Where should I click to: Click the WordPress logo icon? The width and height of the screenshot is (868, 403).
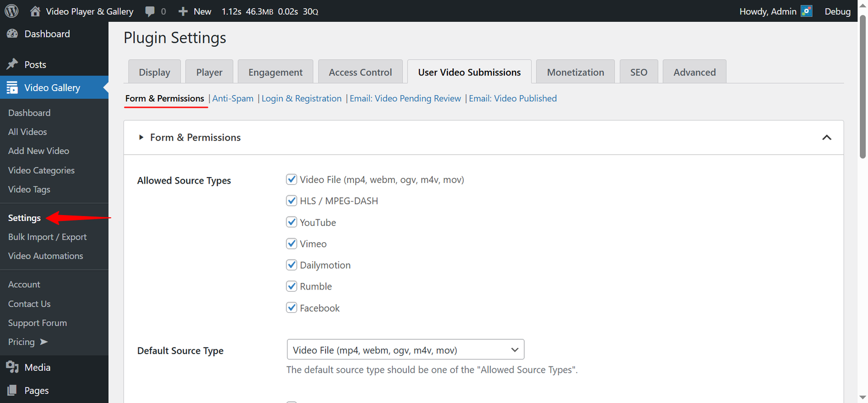click(x=11, y=11)
